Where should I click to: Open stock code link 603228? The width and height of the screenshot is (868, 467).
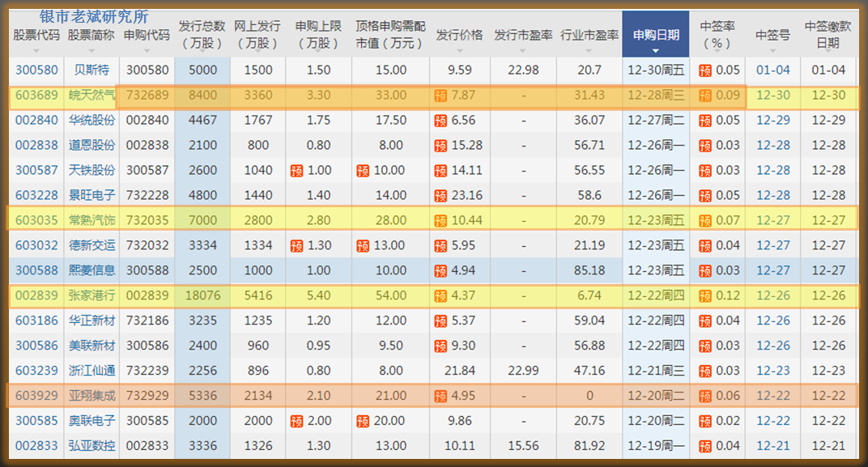click(36, 195)
